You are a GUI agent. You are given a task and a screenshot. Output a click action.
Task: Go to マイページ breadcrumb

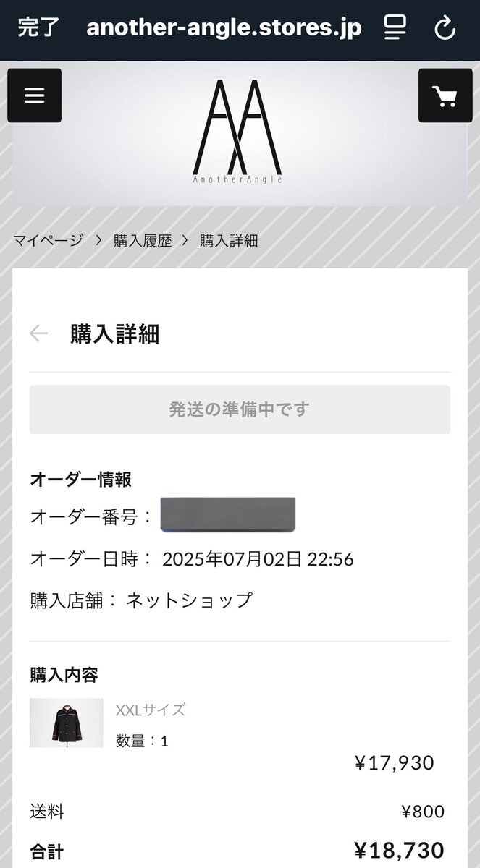[x=48, y=241]
